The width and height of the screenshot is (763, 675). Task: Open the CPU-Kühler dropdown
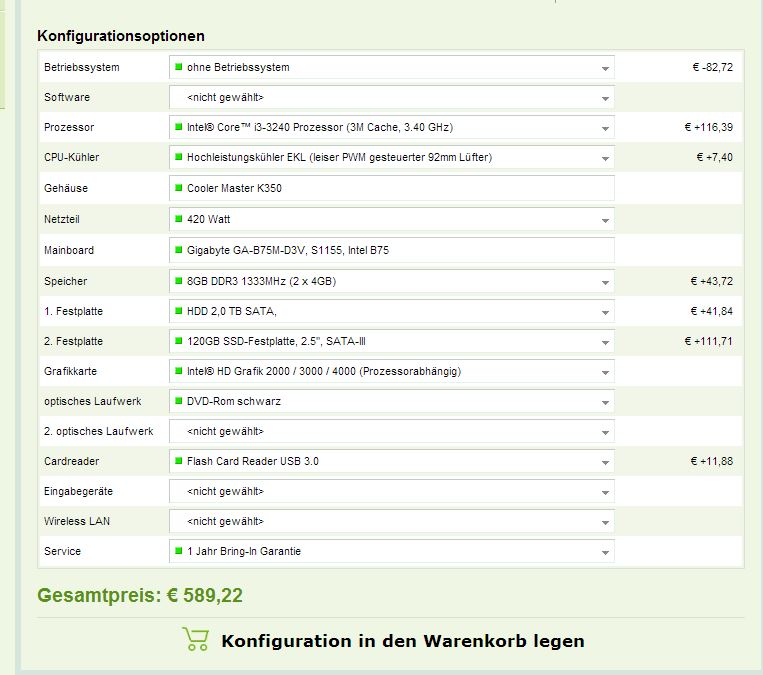click(392, 158)
